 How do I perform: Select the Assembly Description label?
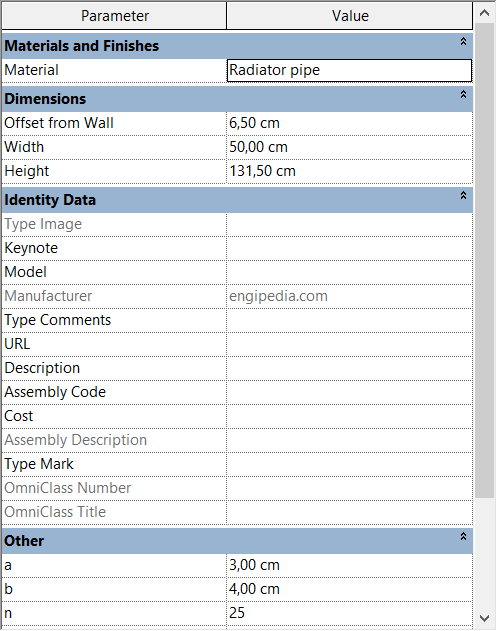[x=76, y=440]
